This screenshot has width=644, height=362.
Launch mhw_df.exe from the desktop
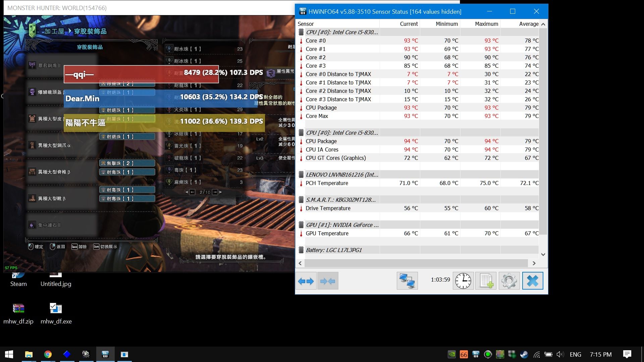coord(56,314)
